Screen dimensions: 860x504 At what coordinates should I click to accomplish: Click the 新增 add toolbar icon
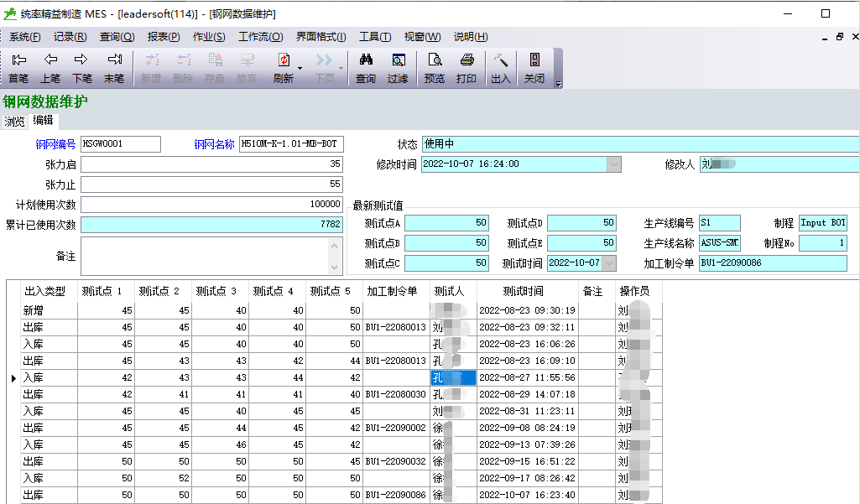click(x=151, y=68)
